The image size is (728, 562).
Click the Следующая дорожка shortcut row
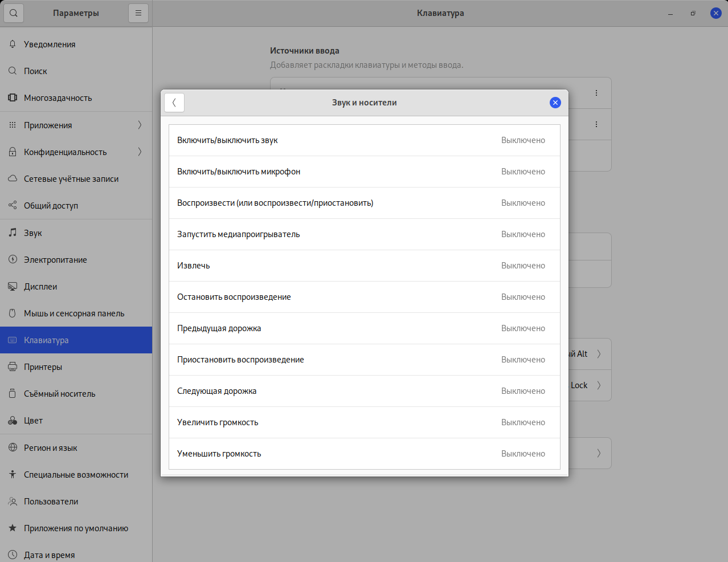point(364,391)
